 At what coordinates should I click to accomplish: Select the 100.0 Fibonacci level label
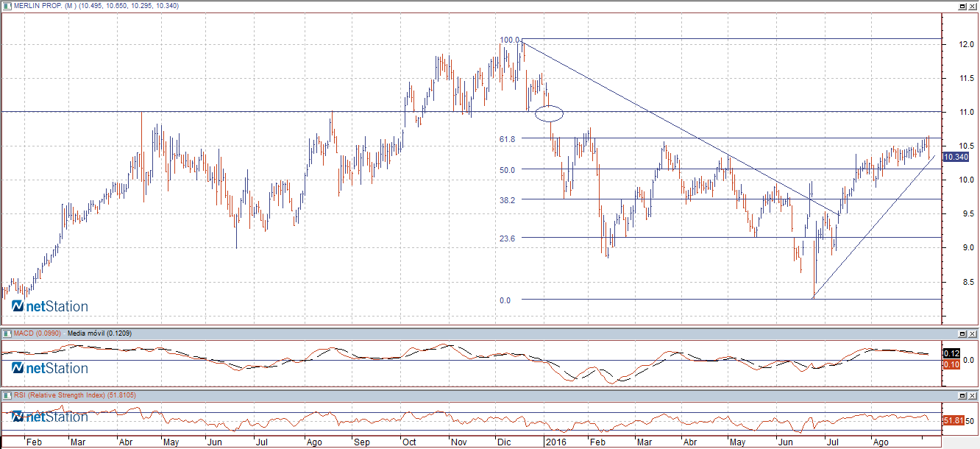[x=510, y=40]
